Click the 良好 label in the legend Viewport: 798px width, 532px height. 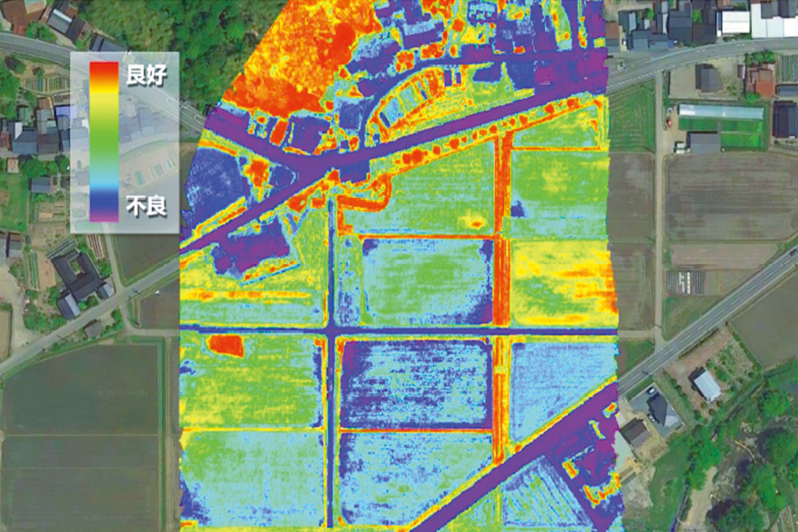pos(146,75)
